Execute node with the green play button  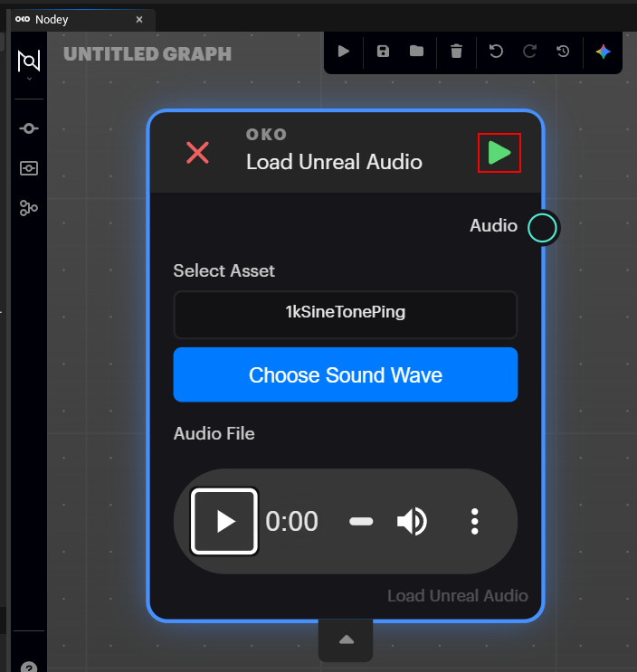[499, 153]
